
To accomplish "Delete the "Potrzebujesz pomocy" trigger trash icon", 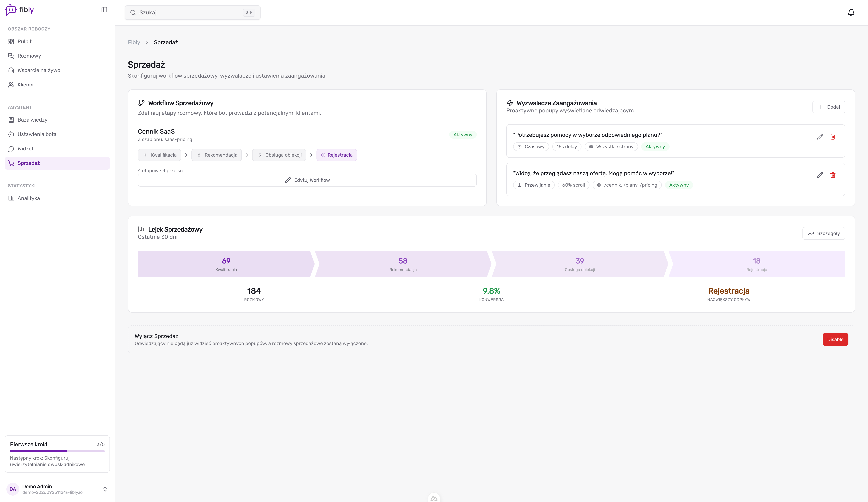I will point(832,137).
